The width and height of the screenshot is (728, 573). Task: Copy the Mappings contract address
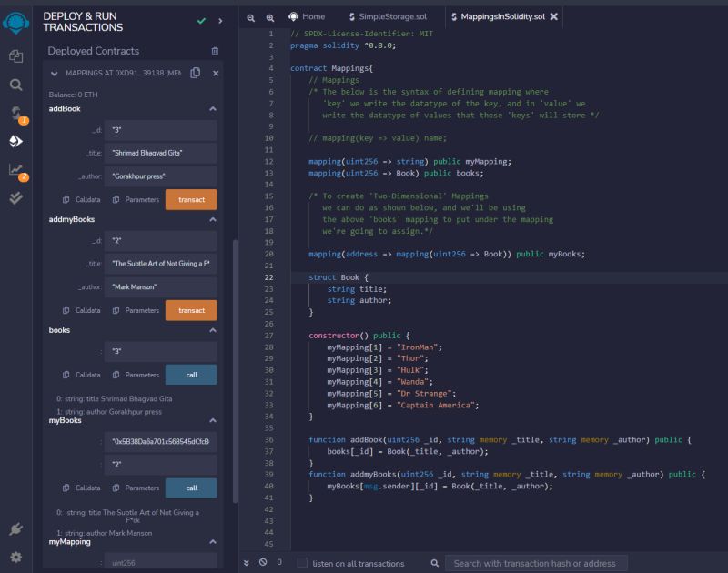tap(196, 73)
